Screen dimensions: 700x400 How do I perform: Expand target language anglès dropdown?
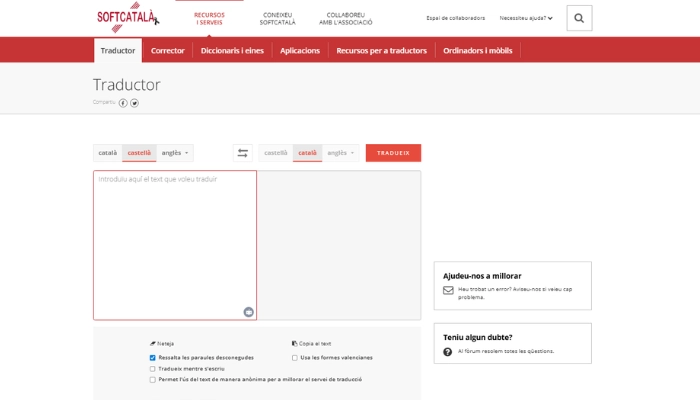(x=341, y=153)
